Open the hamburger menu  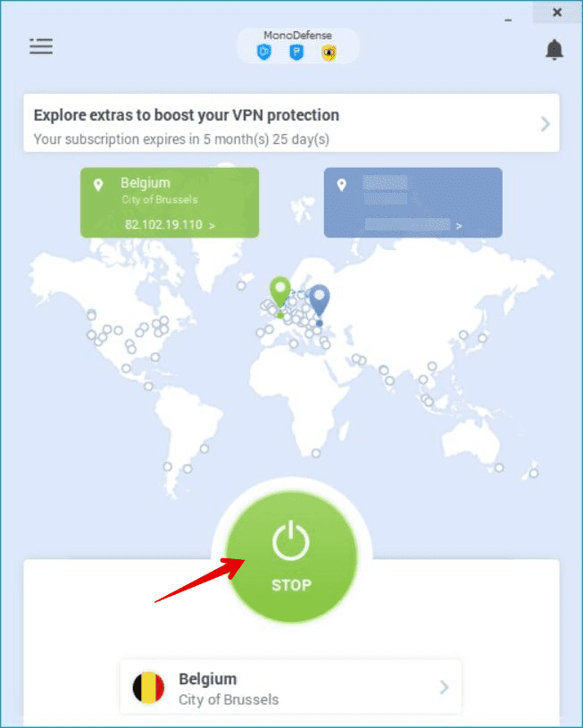(41, 46)
